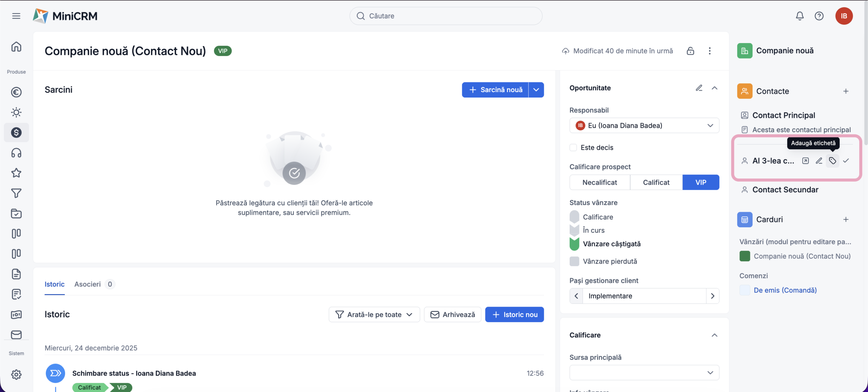Open the Responsabil dropdown
This screenshot has height=392, width=868.
click(644, 125)
